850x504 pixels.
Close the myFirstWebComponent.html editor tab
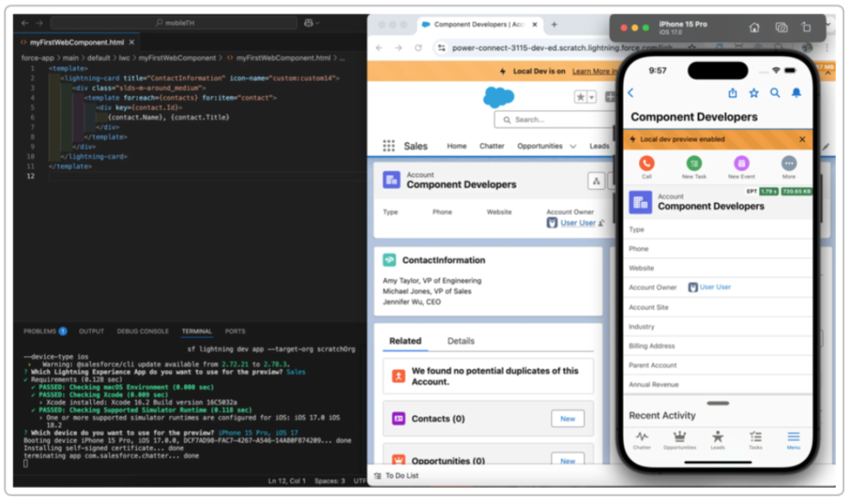(x=132, y=43)
